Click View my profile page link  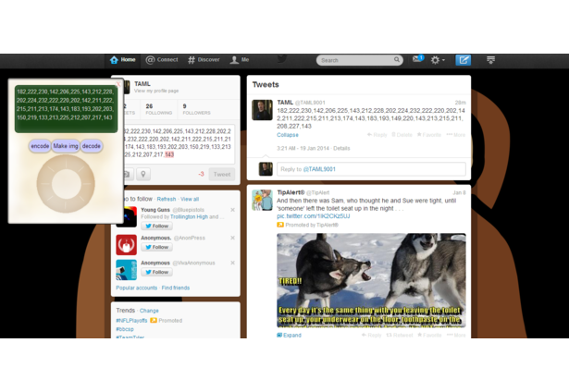coord(156,91)
